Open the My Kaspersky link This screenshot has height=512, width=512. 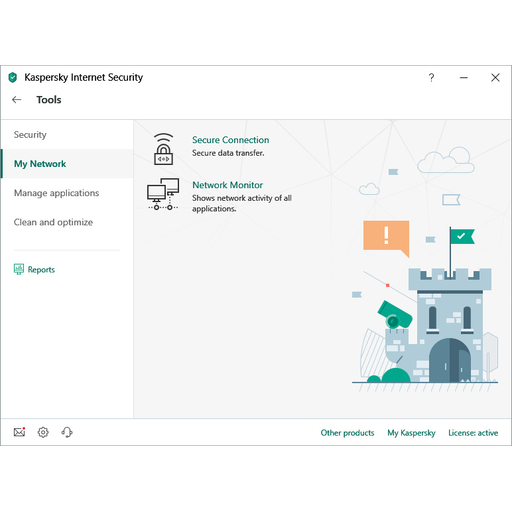[x=411, y=433]
